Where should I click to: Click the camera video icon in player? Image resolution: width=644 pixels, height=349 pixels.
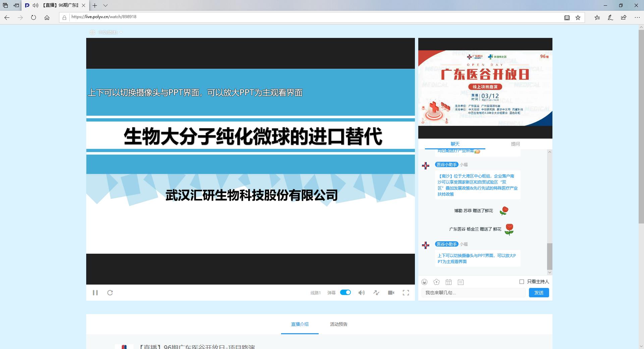(x=391, y=293)
